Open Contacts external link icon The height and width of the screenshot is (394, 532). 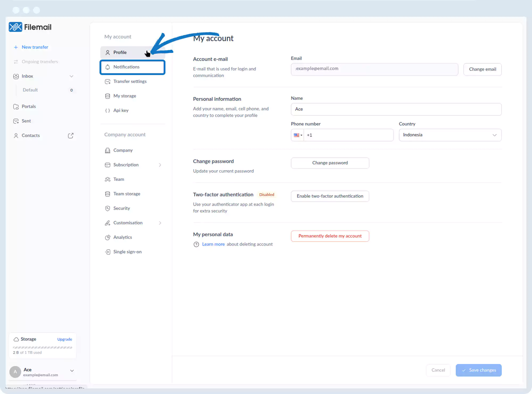70,136
